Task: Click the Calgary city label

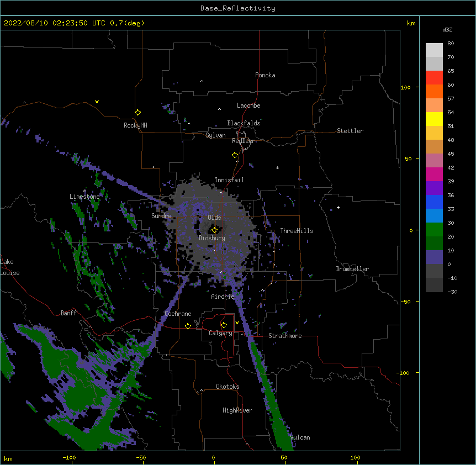Action: point(220,333)
